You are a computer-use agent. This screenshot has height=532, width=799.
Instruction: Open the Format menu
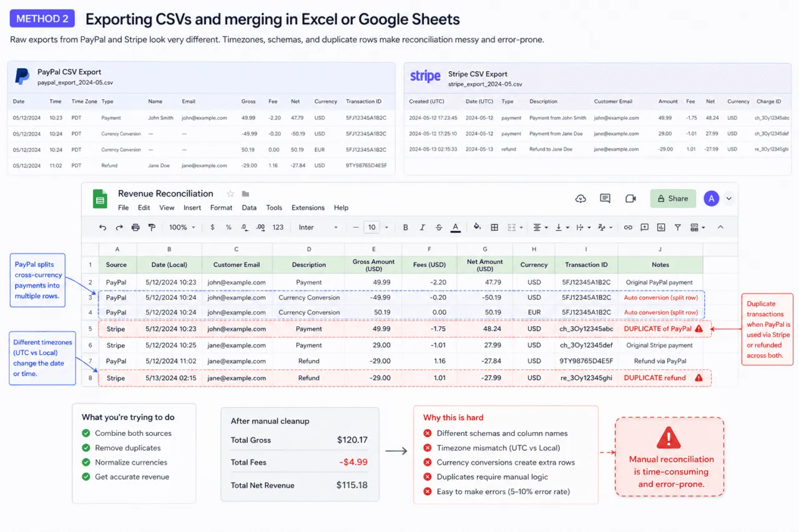click(x=221, y=208)
